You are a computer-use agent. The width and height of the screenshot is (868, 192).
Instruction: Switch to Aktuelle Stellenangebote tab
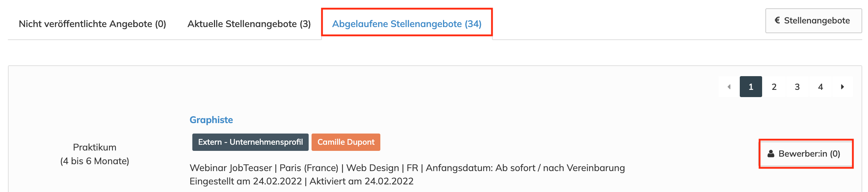coord(249,24)
